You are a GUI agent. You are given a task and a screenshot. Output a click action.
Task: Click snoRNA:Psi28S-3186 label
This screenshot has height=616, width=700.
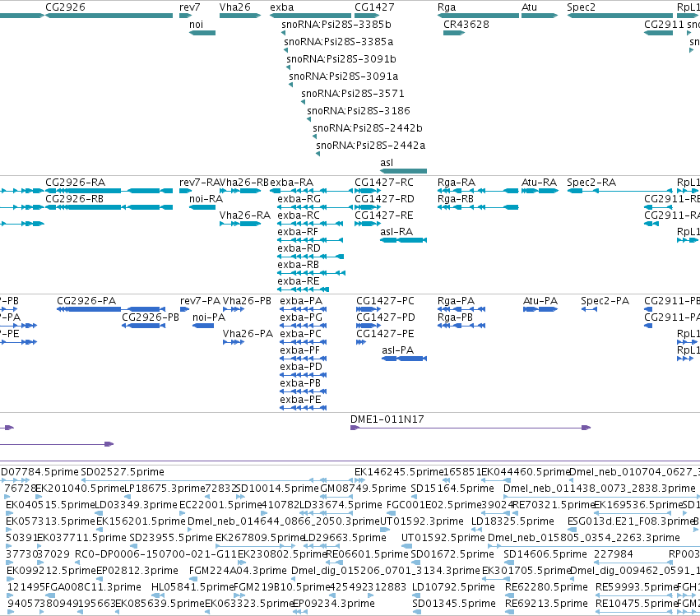pos(359,111)
